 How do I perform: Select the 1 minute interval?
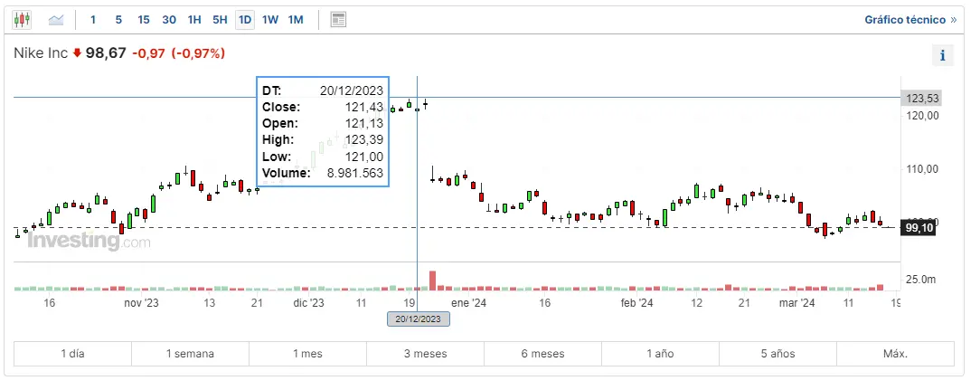pyautogui.click(x=93, y=19)
